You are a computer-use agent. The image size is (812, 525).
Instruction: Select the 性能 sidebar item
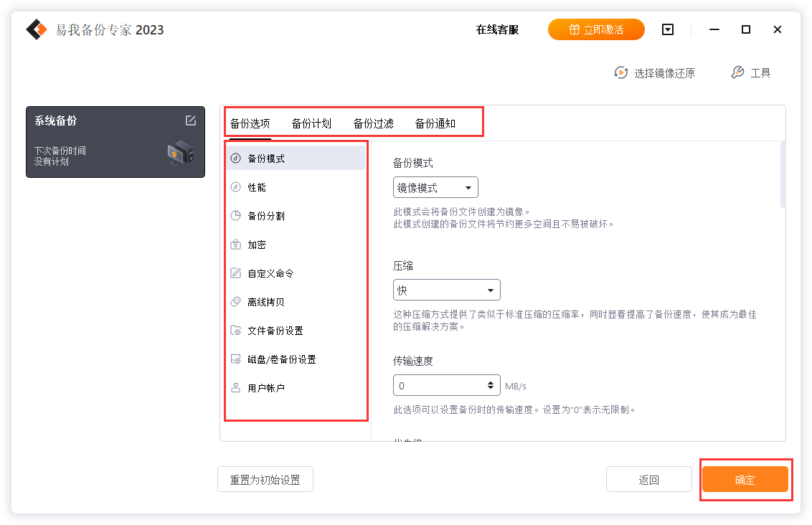pyautogui.click(x=257, y=187)
